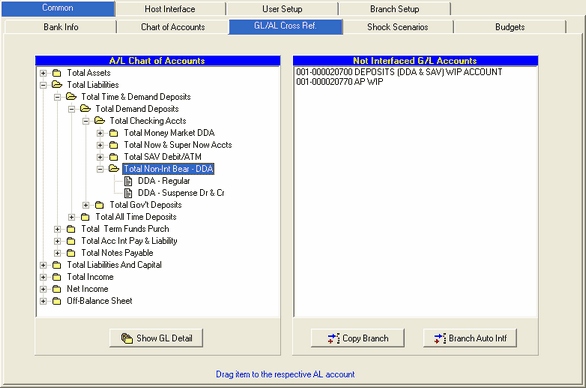Collapse the Total Liabilities node
Screen dimensions: 586x388
pos(43,85)
